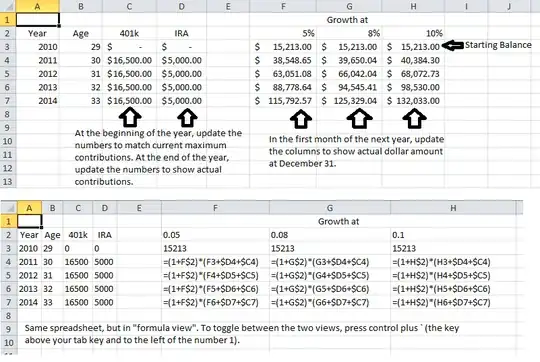Select the 68,072.73 balance cell
Image resolution: width=540 pixels, height=362 pixels.
click(413, 74)
